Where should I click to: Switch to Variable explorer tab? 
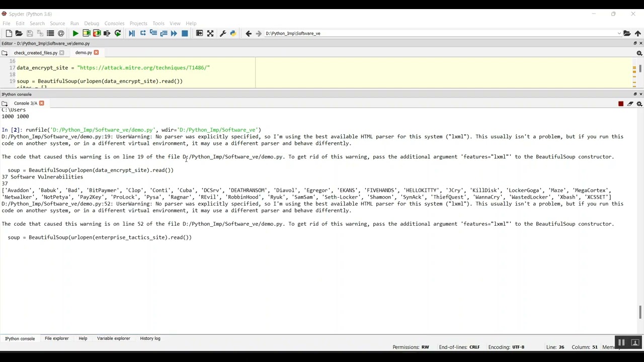(113, 338)
